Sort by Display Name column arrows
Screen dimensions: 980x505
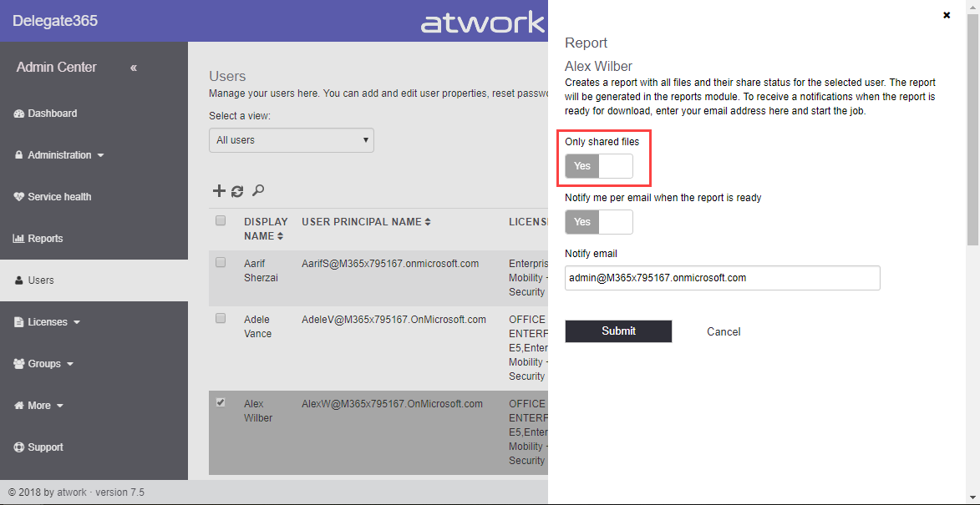click(281, 236)
